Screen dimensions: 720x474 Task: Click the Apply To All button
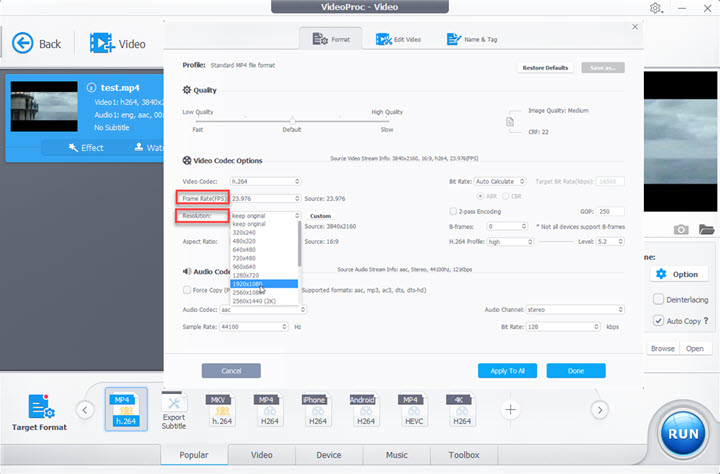507,371
